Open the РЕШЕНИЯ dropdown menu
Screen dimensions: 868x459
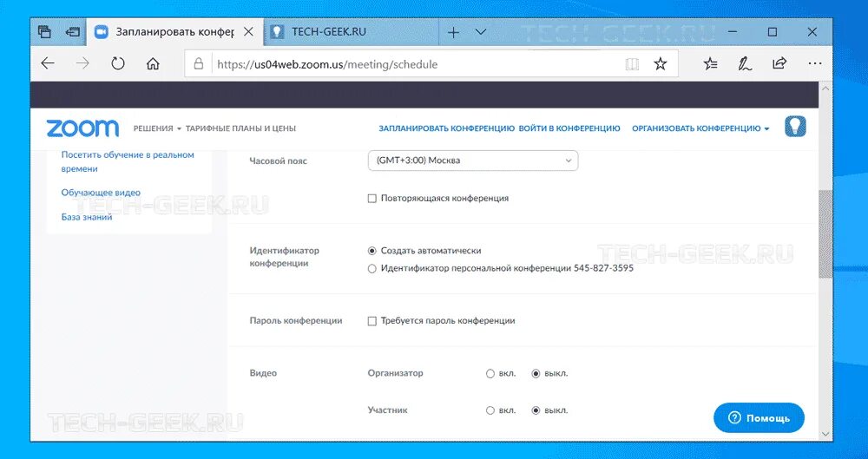(157, 128)
